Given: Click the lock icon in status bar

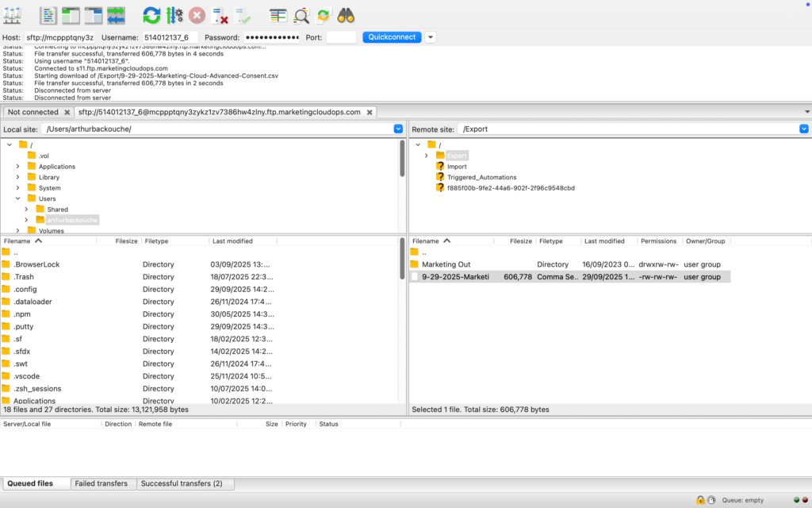Looking at the screenshot, I should pos(700,500).
